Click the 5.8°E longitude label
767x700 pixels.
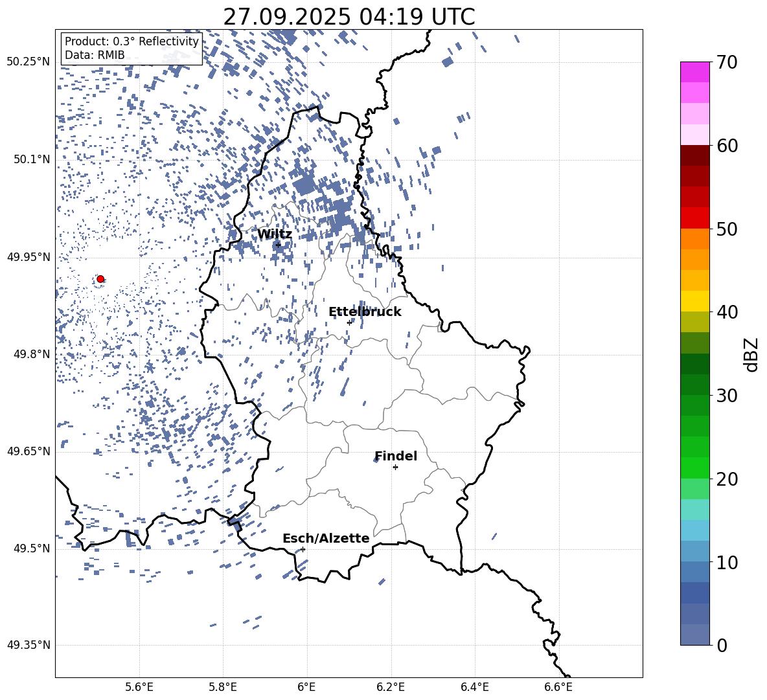click(x=223, y=687)
